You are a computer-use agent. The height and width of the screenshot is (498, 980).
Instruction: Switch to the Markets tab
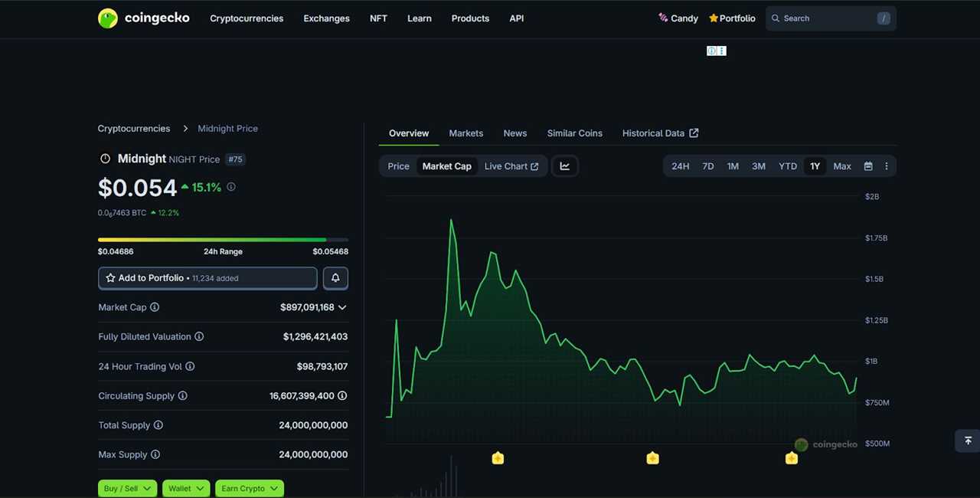click(466, 133)
